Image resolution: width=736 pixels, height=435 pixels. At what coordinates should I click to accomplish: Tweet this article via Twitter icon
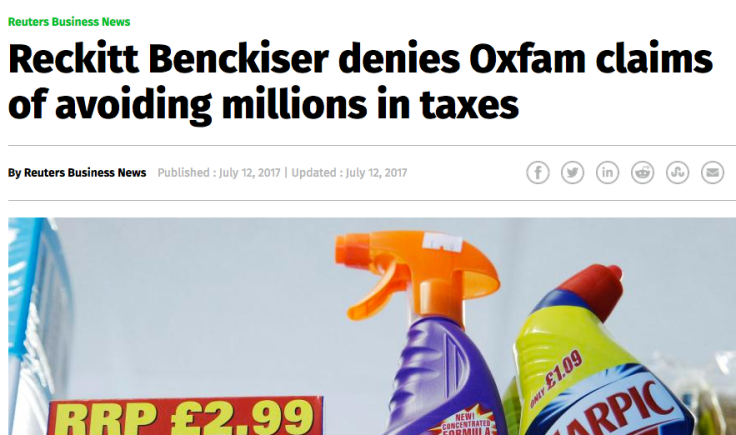coord(573,173)
